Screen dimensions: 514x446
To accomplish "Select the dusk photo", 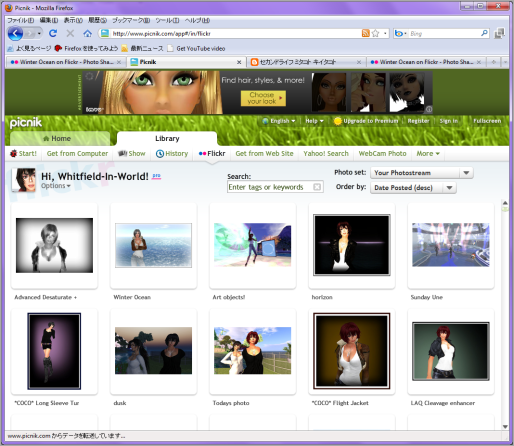I will tap(153, 351).
